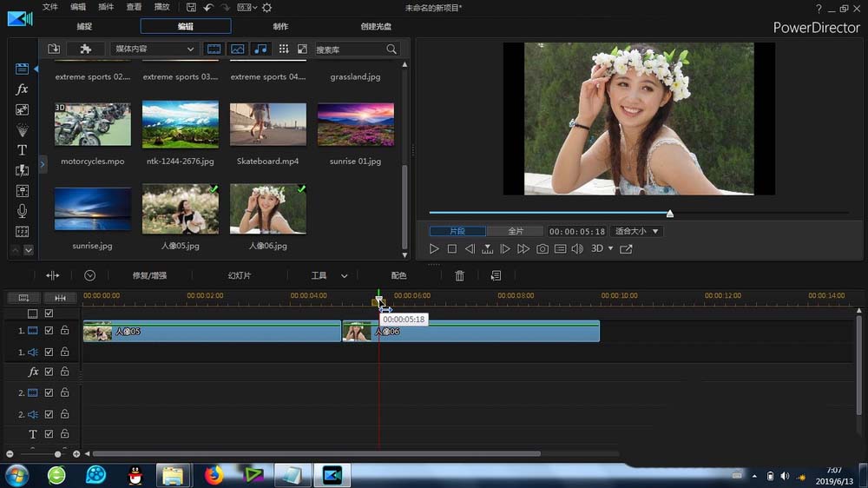Uncheck video track 1 enable checkbox
This screenshot has width=868, height=488.
point(49,331)
